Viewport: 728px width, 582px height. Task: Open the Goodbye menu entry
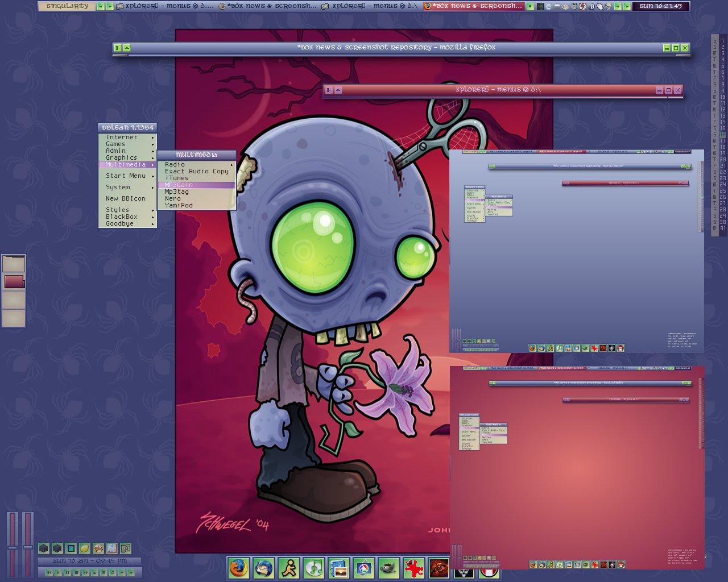pos(127,223)
